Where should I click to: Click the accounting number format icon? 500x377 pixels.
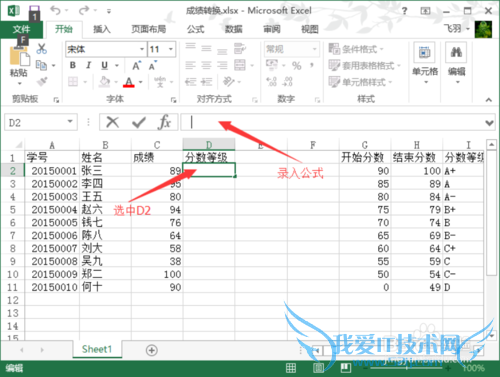coord(272,65)
